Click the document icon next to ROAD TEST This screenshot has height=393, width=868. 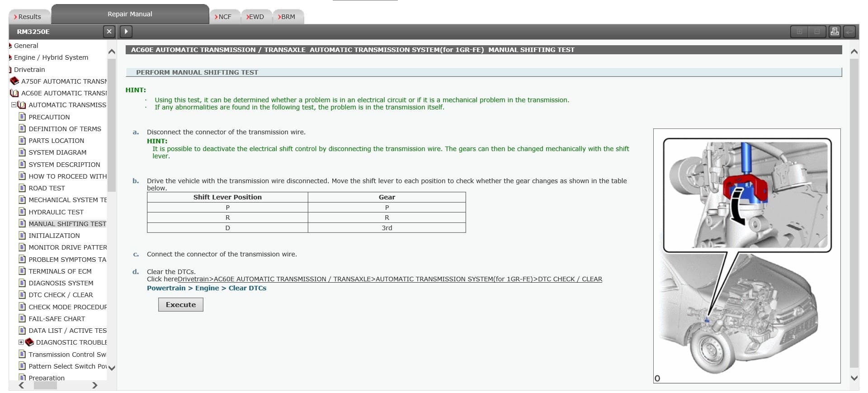click(x=22, y=188)
